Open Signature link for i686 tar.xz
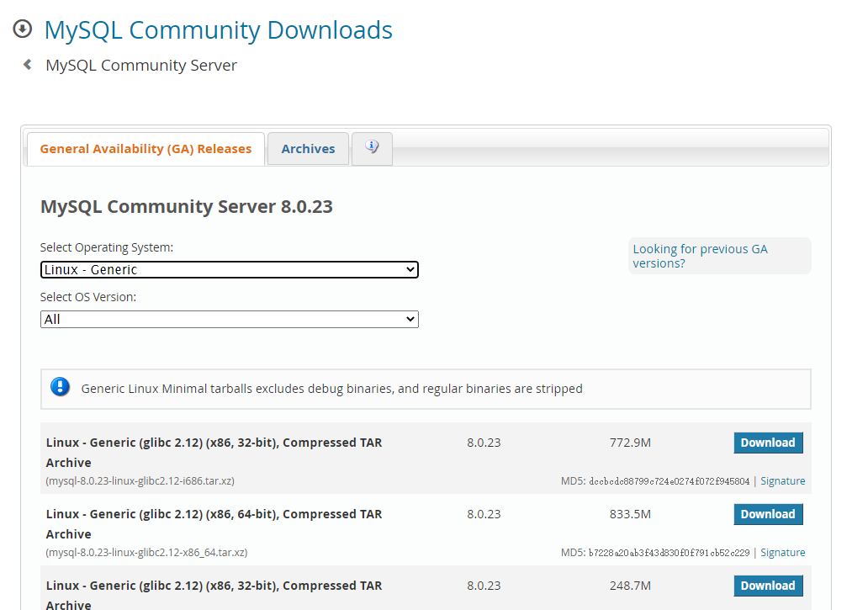This screenshot has height=610, width=868. click(783, 481)
